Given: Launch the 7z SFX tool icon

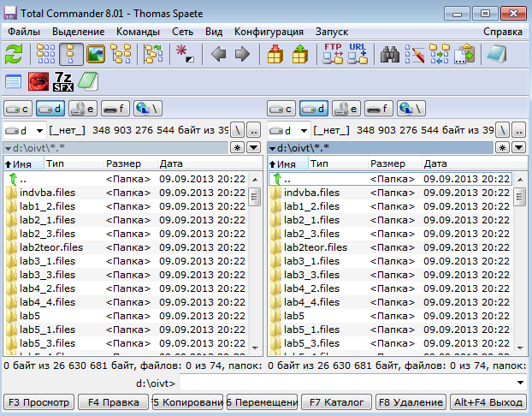Looking at the screenshot, I should click(63, 82).
